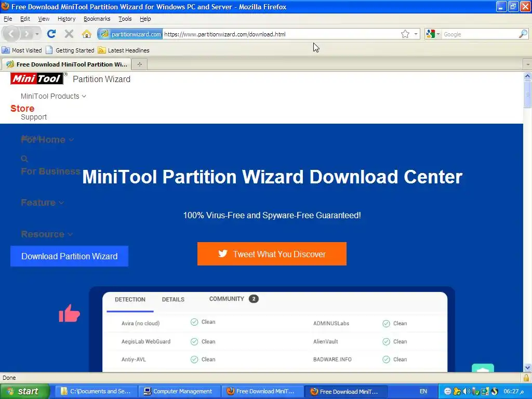
Task: Bookmark this page with the star icon
Action: 405,34
